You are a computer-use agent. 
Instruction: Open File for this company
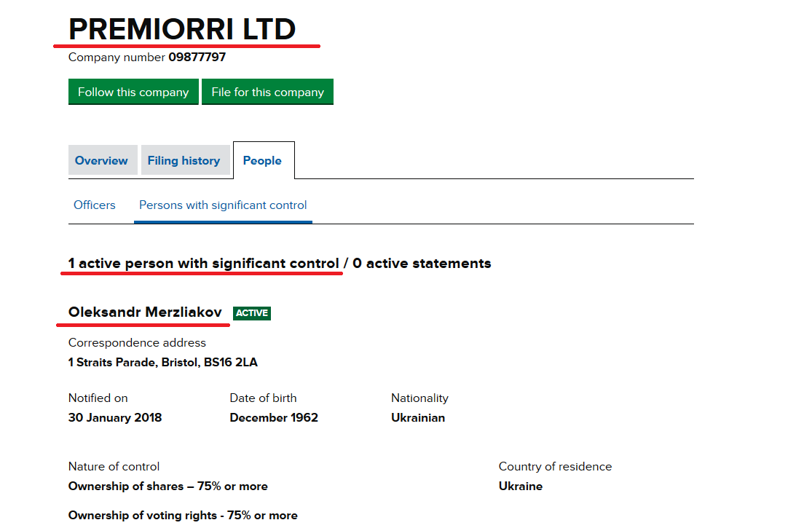pyautogui.click(x=267, y=92)
